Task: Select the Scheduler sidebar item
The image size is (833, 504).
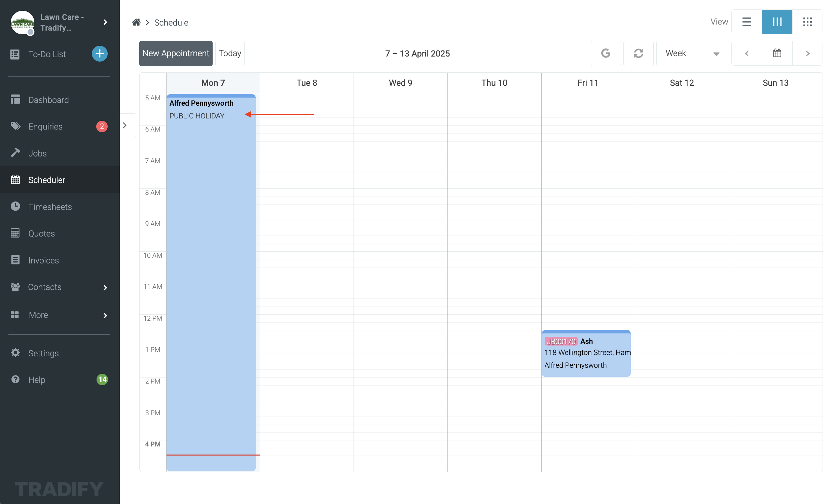Action: (x=60, y=180)
